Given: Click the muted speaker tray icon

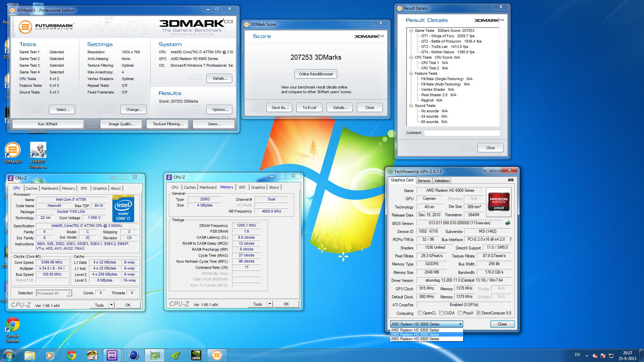Looking at the screenshot, I should point(595,356).
